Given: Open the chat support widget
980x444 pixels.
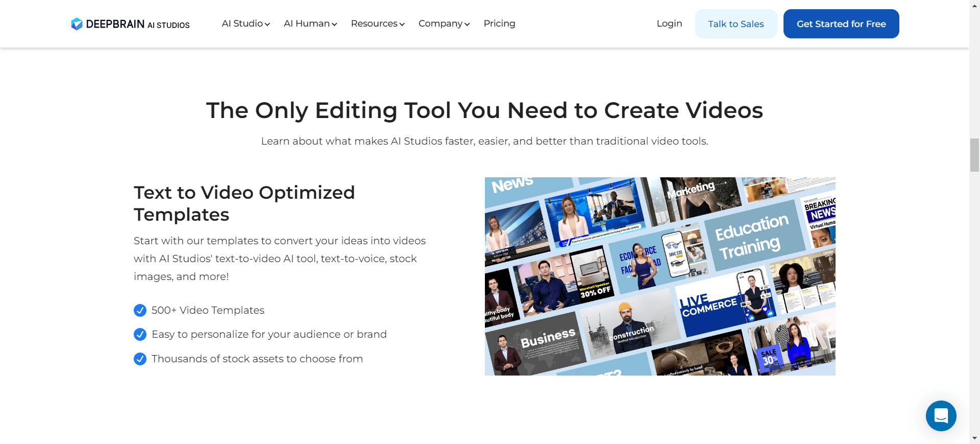Looking at the screenshot, I should 941,416.
